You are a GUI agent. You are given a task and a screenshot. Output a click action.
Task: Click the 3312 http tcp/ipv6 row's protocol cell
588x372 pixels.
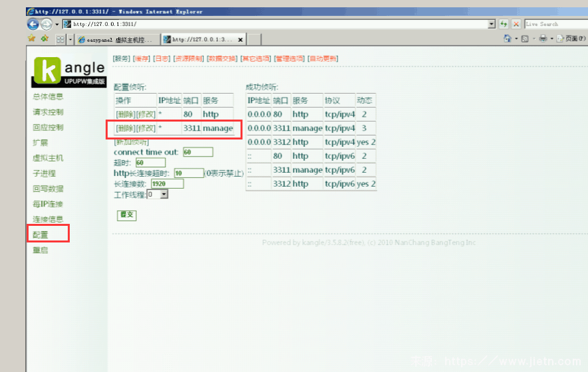click(340, 184)
